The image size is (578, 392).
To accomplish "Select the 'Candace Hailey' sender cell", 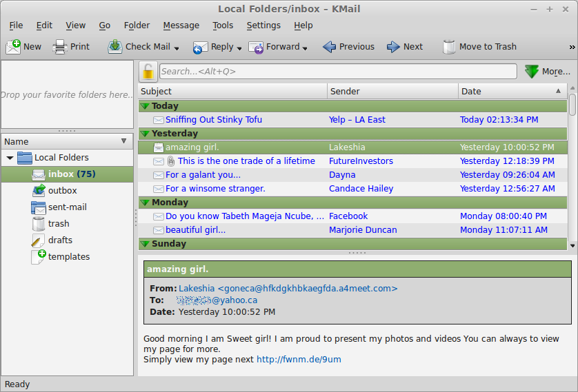I will click(x=361, y=189).
